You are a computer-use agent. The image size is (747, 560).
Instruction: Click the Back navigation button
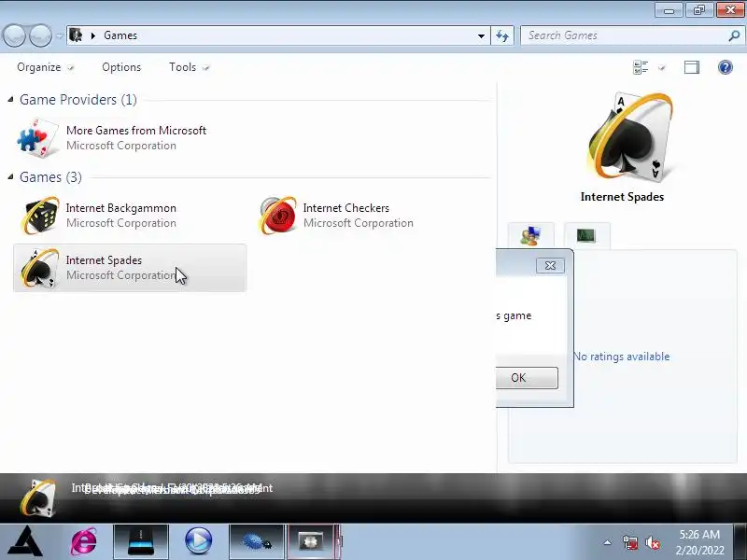click(14, 35)
